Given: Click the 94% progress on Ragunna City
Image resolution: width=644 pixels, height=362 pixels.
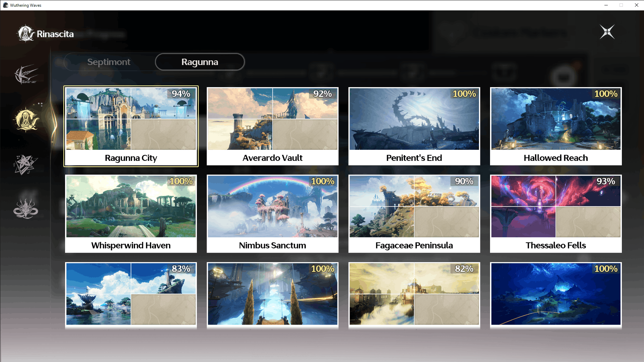Looking at the screenshot, I should coord(181,94).
